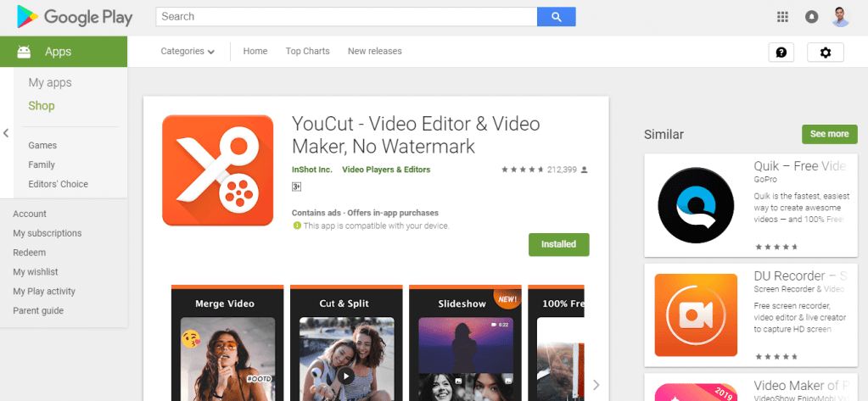Click the See more button
The image size is (868, 401).
tap(829, 134)
